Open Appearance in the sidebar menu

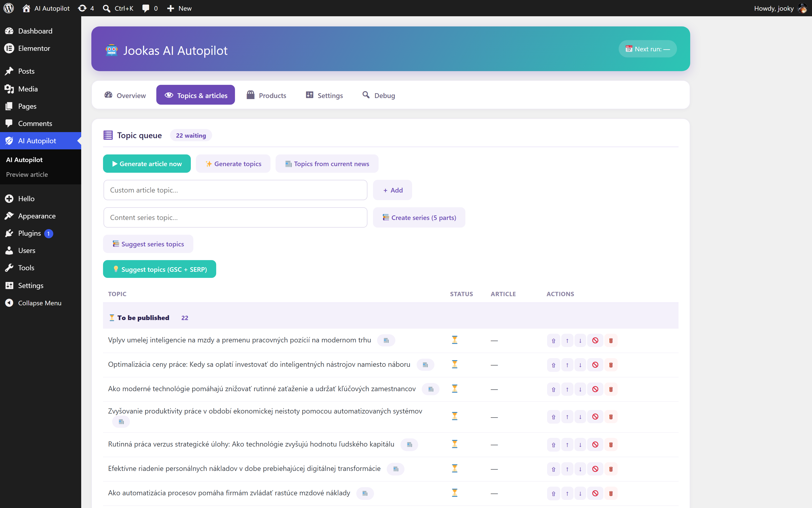pyautogui.click(x=41, y=216)
